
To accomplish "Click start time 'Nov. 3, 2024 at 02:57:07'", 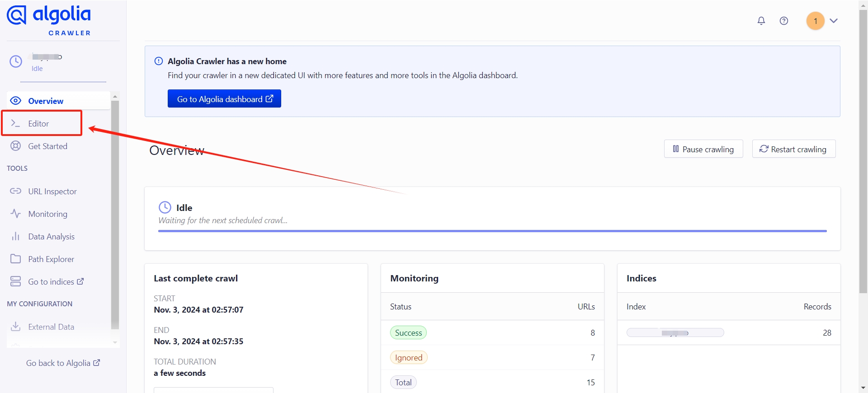I will pos(198,309).
